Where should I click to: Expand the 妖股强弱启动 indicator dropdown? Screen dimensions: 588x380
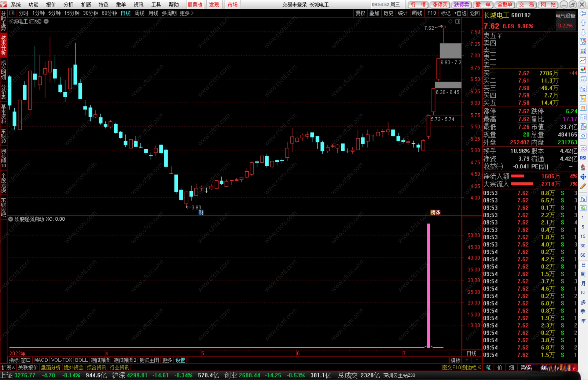click(x=10, y=219)
